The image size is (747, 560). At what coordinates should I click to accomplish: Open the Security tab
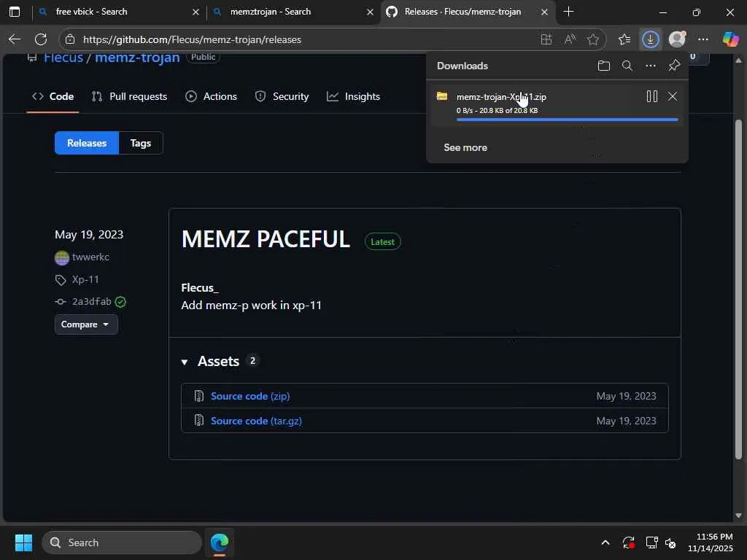tap(282, 97)
